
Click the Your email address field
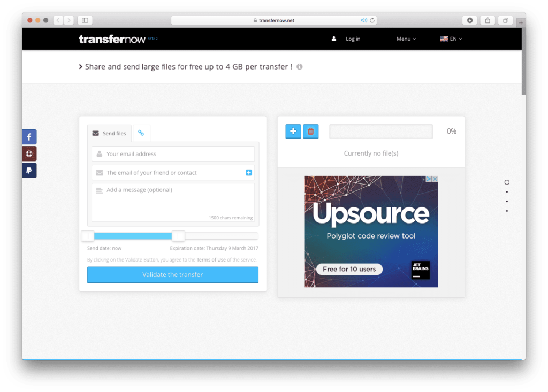(173, 154)
